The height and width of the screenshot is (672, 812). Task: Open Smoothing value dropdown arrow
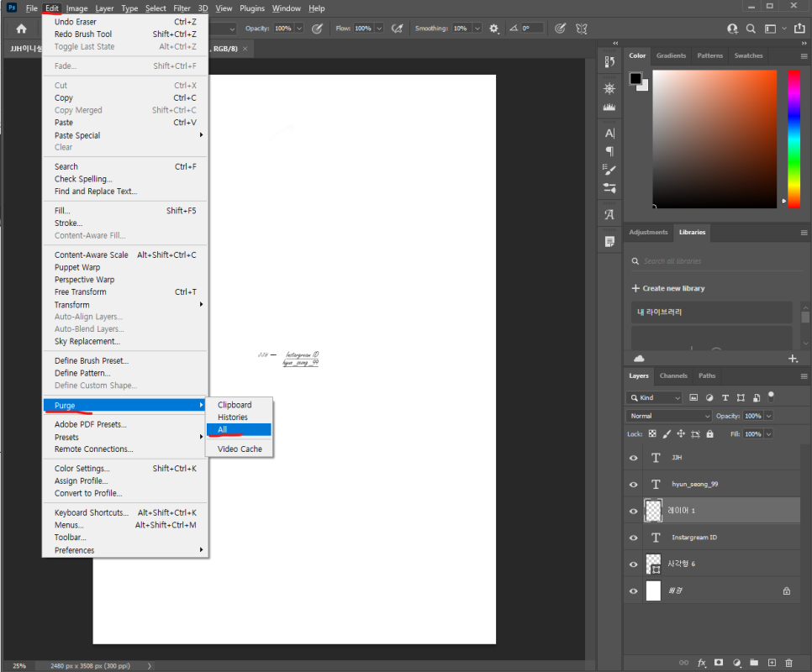point(477,29)
